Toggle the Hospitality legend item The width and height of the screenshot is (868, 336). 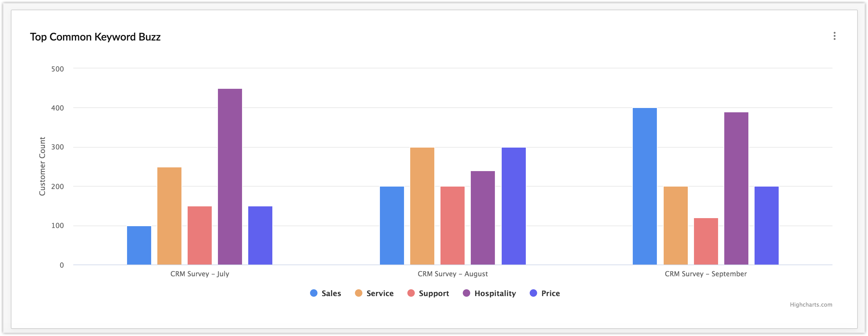point(489,293)
